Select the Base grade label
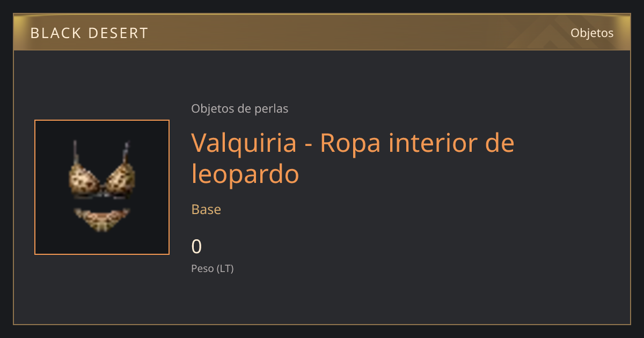 tap(206, 209)
